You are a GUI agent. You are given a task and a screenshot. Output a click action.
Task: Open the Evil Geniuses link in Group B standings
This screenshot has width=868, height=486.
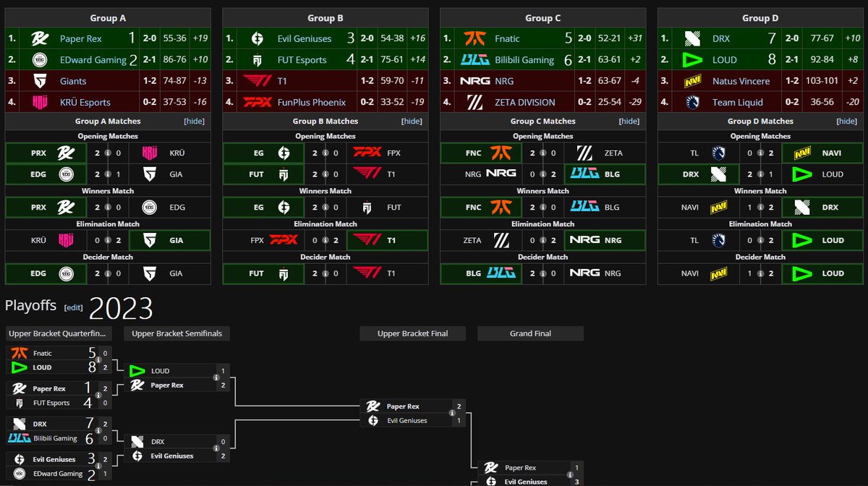click(x=305, y=39)
